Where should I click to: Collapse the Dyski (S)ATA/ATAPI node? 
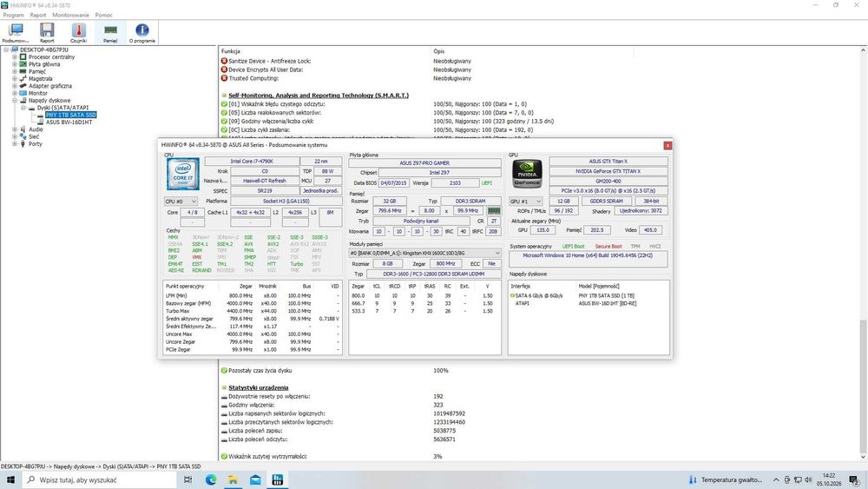(23, 108)
